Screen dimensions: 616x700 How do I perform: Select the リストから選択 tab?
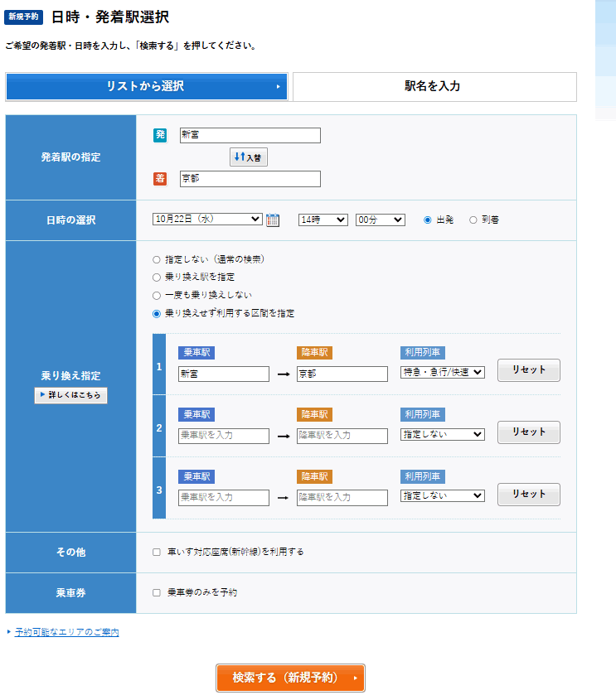(147, 86)
